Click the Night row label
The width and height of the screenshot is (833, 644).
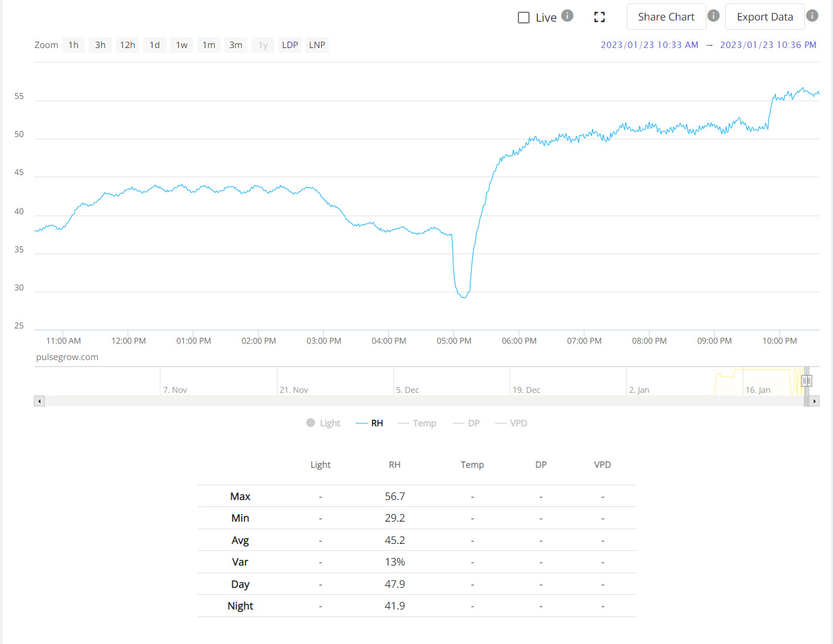[x=240, y=606]
